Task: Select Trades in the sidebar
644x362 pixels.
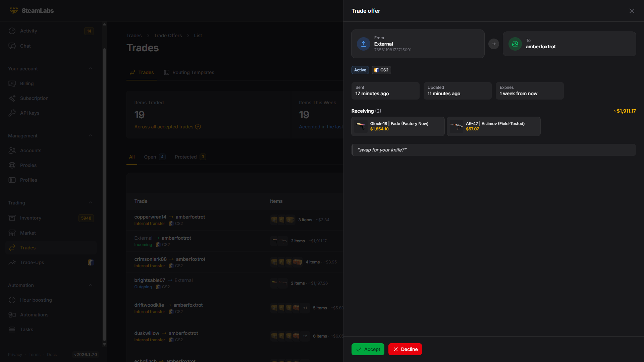Action: pyautogui.click(x=51, y=248)
